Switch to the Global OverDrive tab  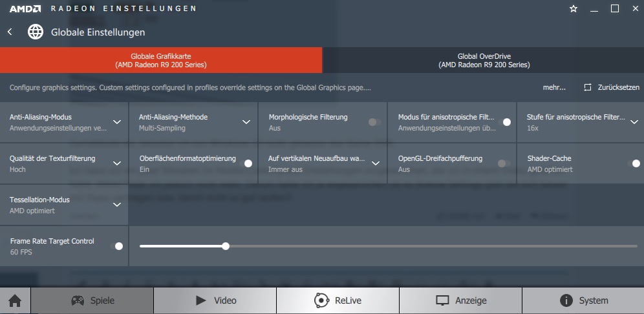(x=484, y=60)
